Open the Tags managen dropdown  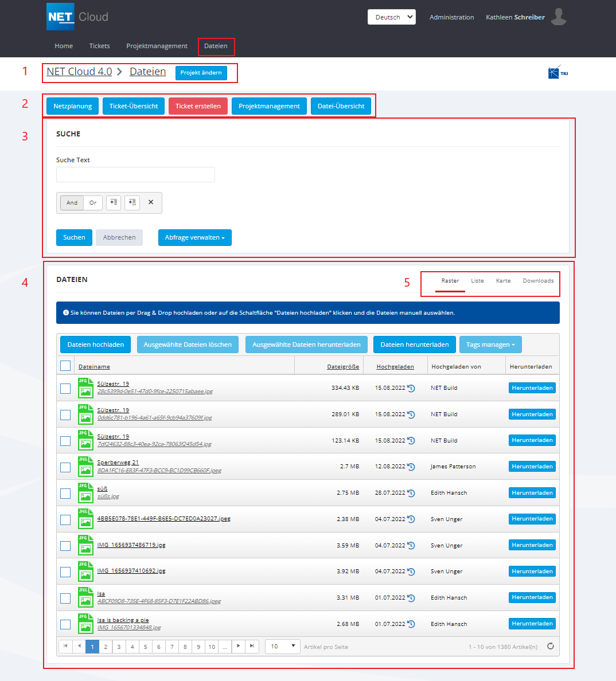(490, 345)
